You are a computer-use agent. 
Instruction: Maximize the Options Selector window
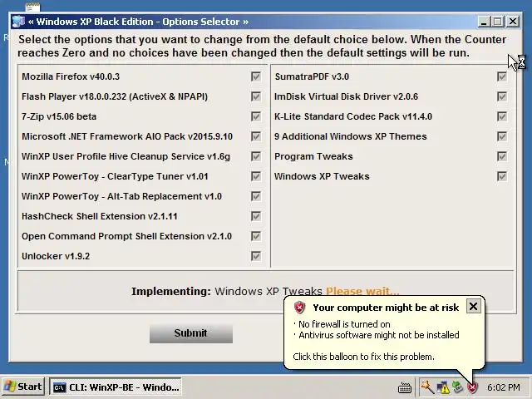click(498, 22)
